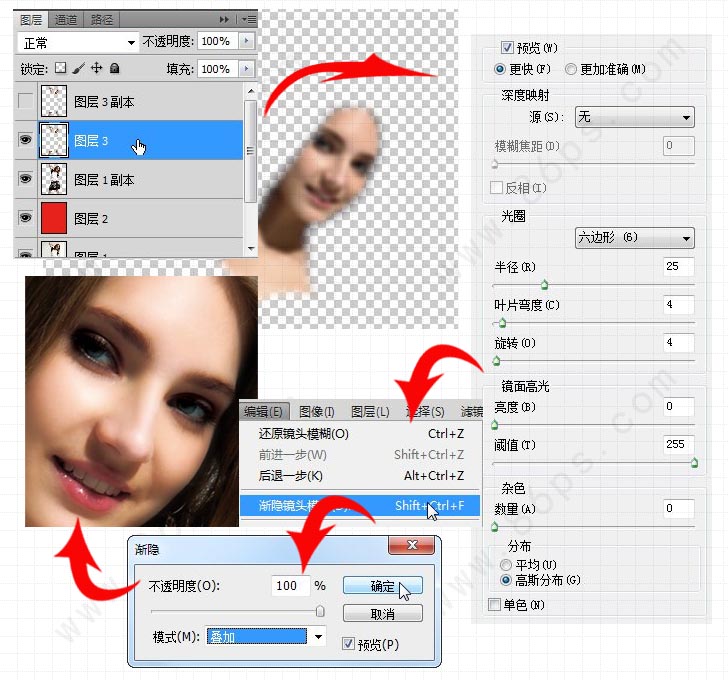Click the lock transparent pixels icon
This screenshot has width=728, height=680.
[x=60, y=68]
